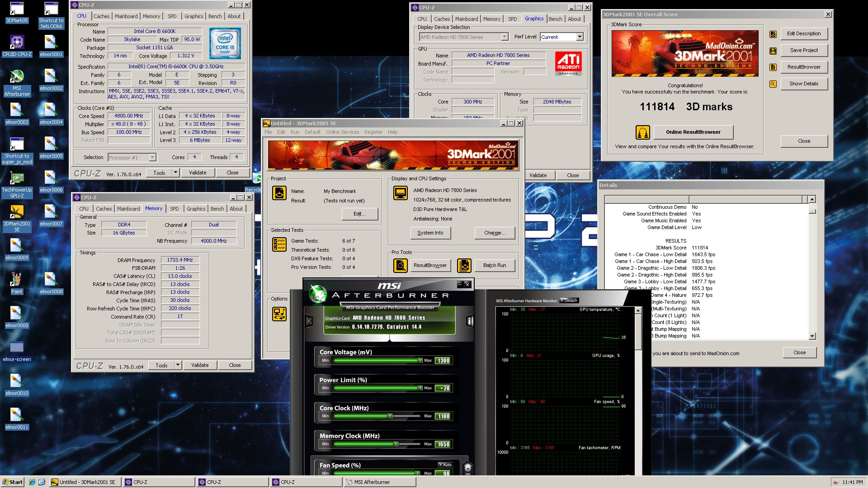The width and height of the screenshot is (868, 488).
Task: Click Validate in the Memory CPU-Z window
Action: click(x=200, y=365)
